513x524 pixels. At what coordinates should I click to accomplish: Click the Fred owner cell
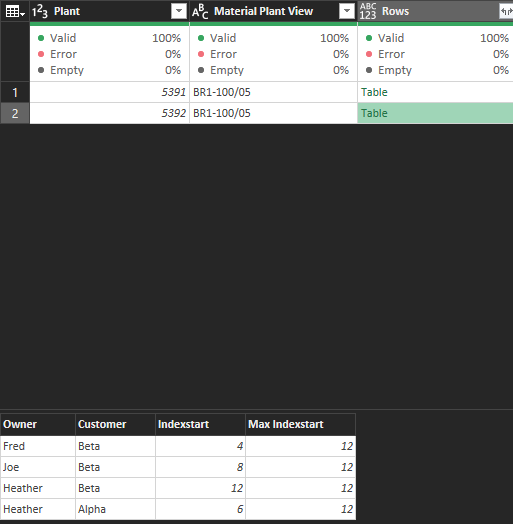click(38, 446)
